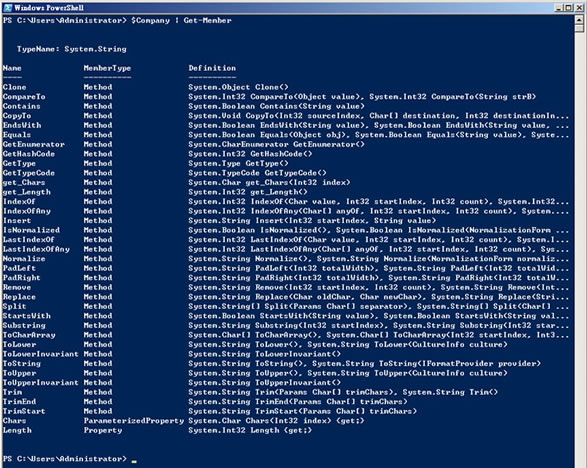Screen dimensions: 587x468
Task: Select the 'get_Chars' method name
Action: click(24, 183)
